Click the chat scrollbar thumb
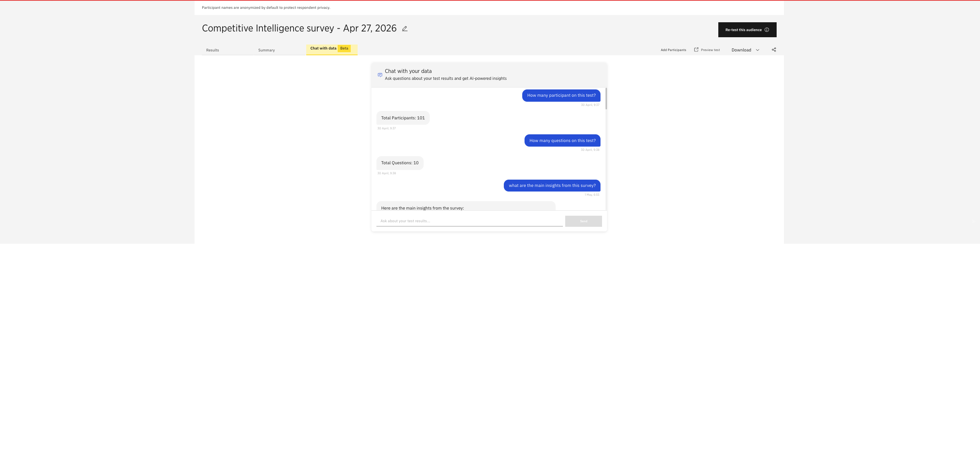Screen dimensions: 980x469 [606, 99]
